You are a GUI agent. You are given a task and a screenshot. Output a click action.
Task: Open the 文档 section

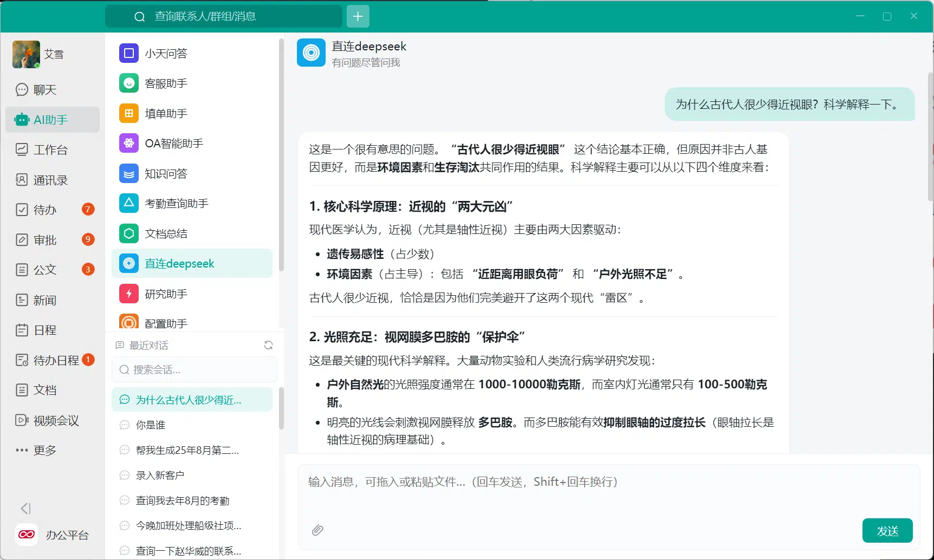pyautogui.click(x=53, y=390)
